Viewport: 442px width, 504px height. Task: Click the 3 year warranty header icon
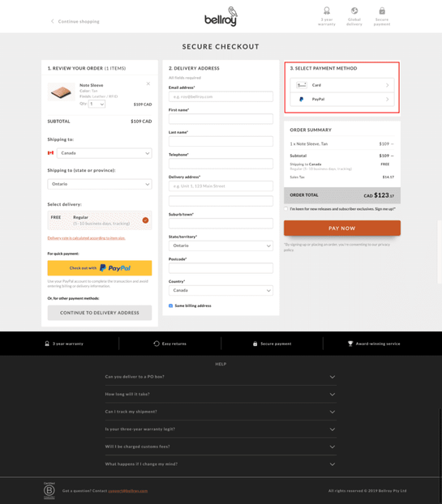pyautogui.click(x=327, y=11)
